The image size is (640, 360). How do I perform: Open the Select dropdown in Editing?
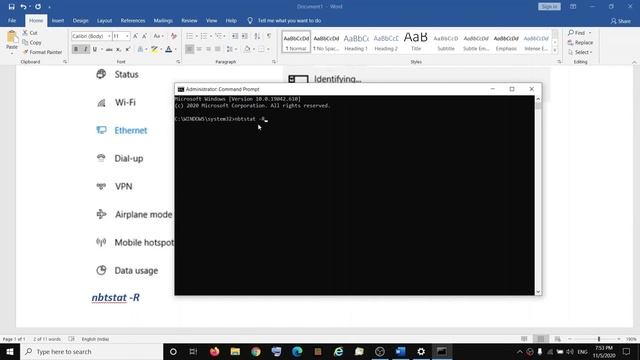pyautogui.click(x=580, y=52)
